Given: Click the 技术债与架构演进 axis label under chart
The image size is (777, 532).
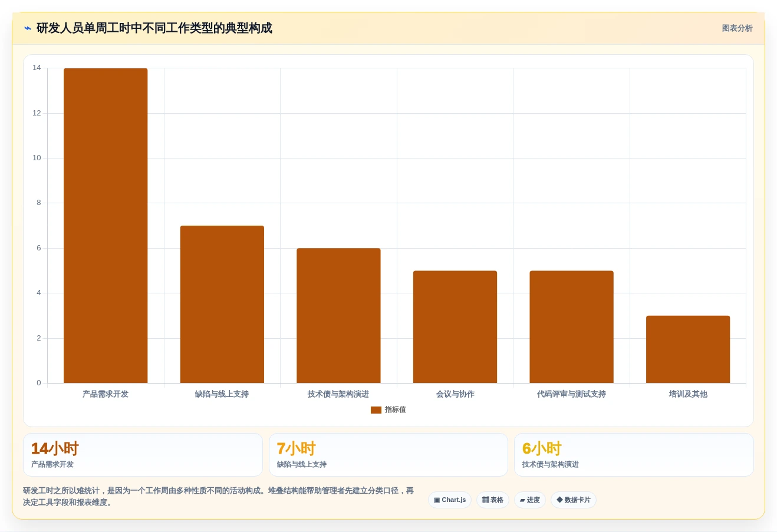Looking at the screenshot, I should [338, 394].
